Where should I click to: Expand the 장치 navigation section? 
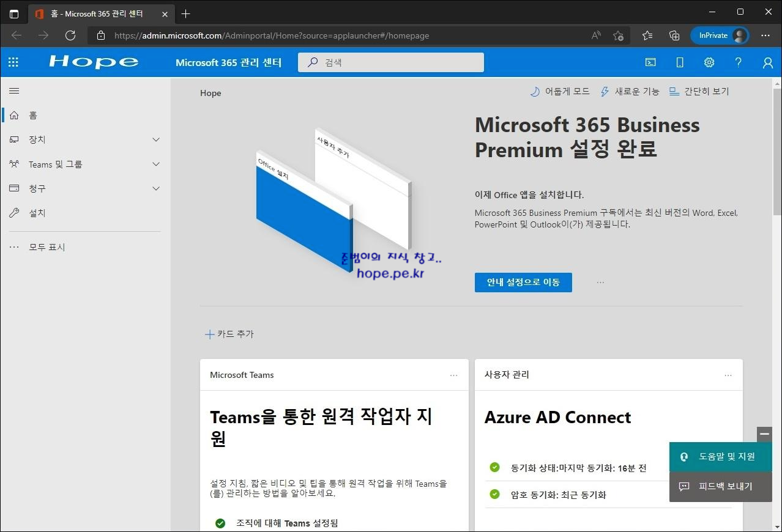pyautogui.click(x=156, y=139)
